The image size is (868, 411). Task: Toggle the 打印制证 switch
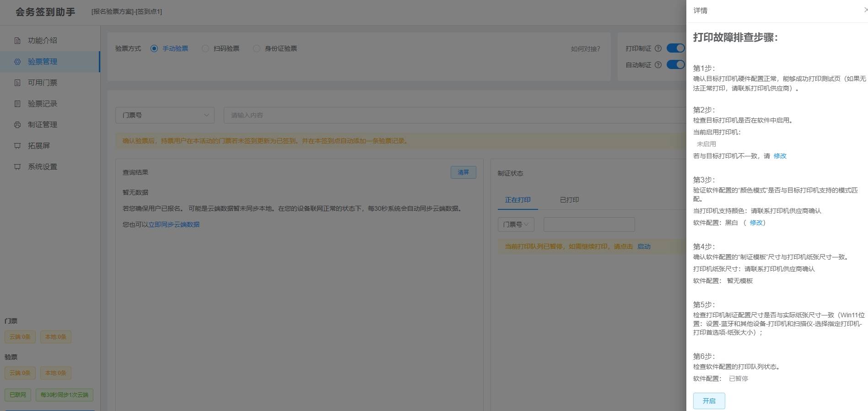click(675, 48)
